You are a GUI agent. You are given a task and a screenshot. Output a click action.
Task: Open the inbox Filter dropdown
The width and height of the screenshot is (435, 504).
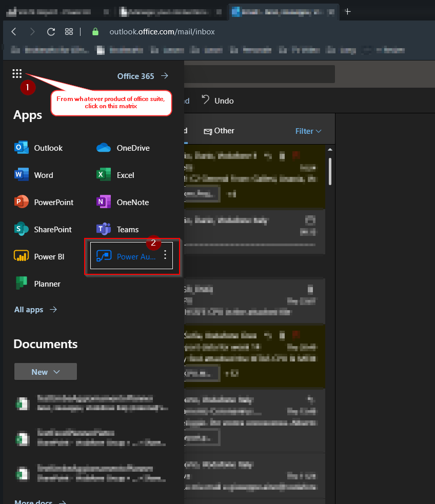click(308, 131)
